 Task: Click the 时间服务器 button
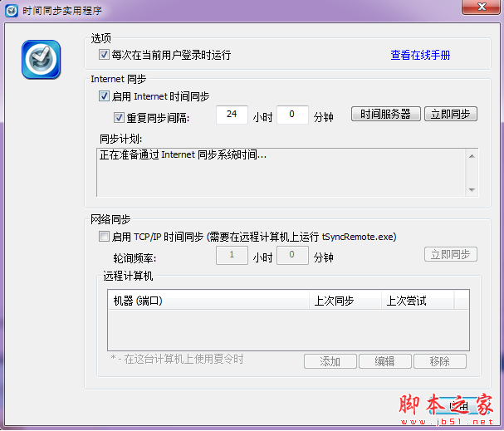tap(385, 115)
